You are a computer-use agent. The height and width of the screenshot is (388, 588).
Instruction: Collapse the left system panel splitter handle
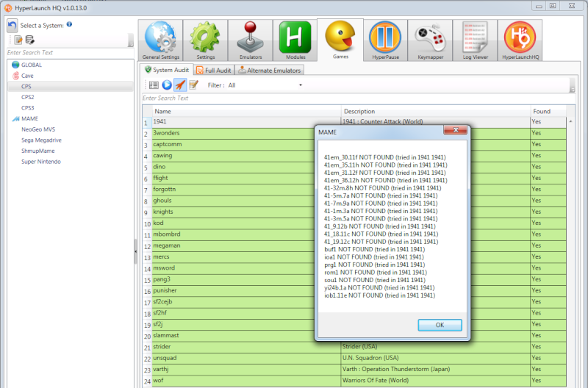pos(136,251)
